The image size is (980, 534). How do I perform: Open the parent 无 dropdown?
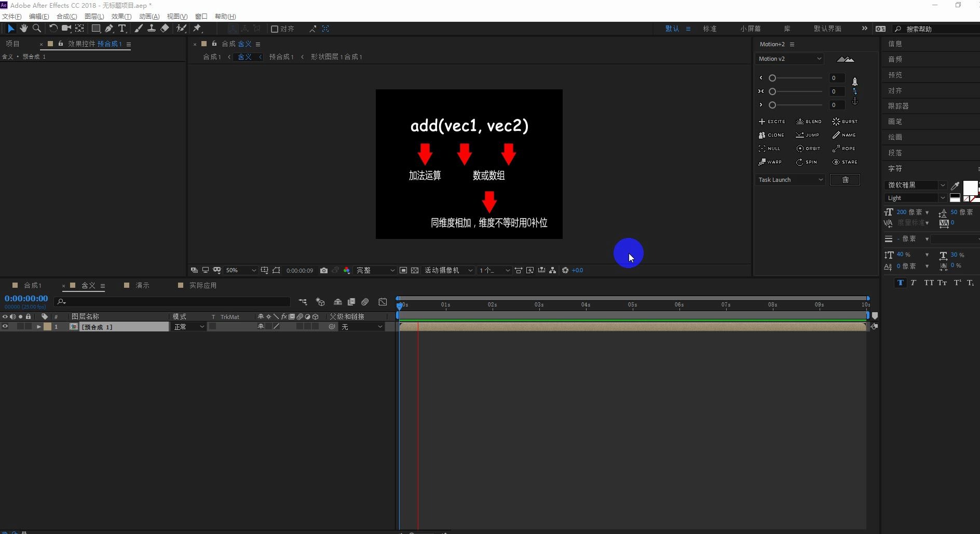(361, 327)
